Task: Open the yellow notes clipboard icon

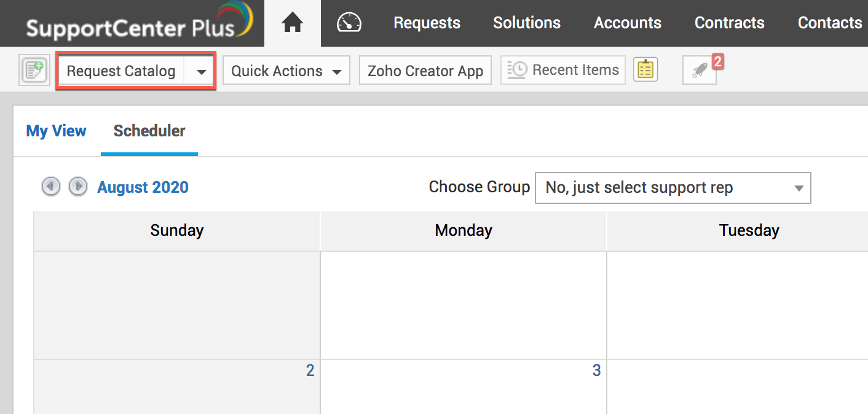Action: pyautogui.click(x=645, y=70)
